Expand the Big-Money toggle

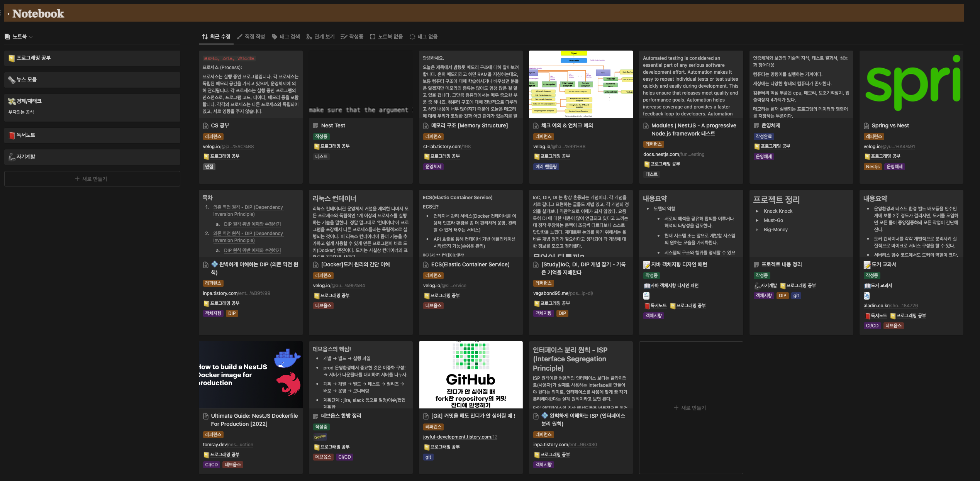[757, 230]
